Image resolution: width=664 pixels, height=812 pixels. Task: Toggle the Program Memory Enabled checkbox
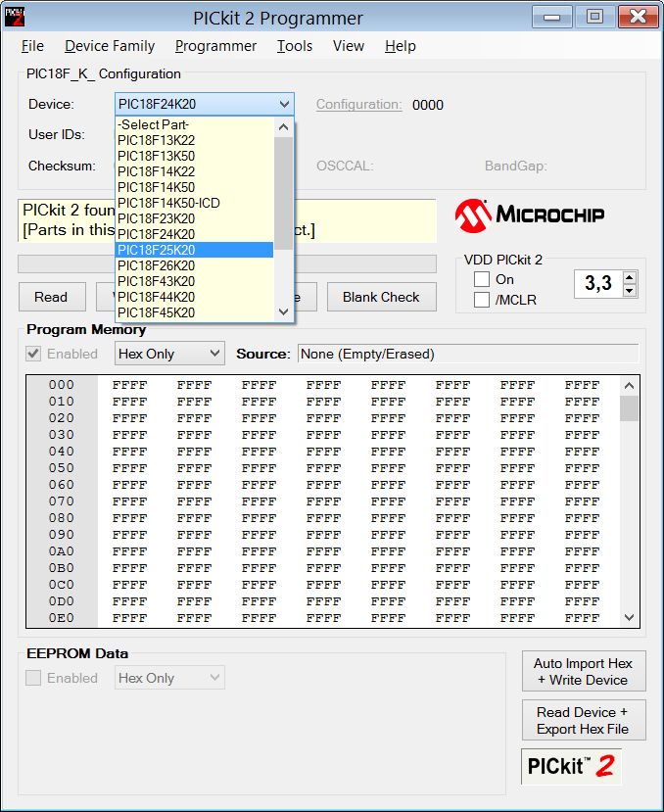(x=33, y=354)
